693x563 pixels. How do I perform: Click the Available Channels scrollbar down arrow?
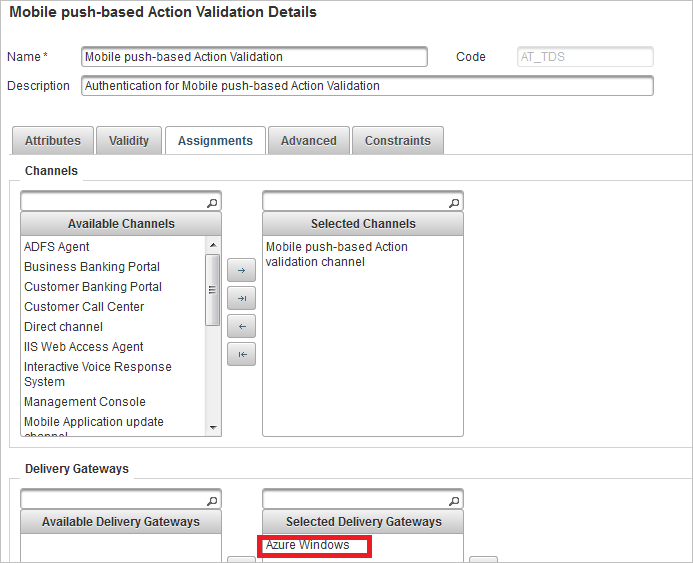pos(213,427)
